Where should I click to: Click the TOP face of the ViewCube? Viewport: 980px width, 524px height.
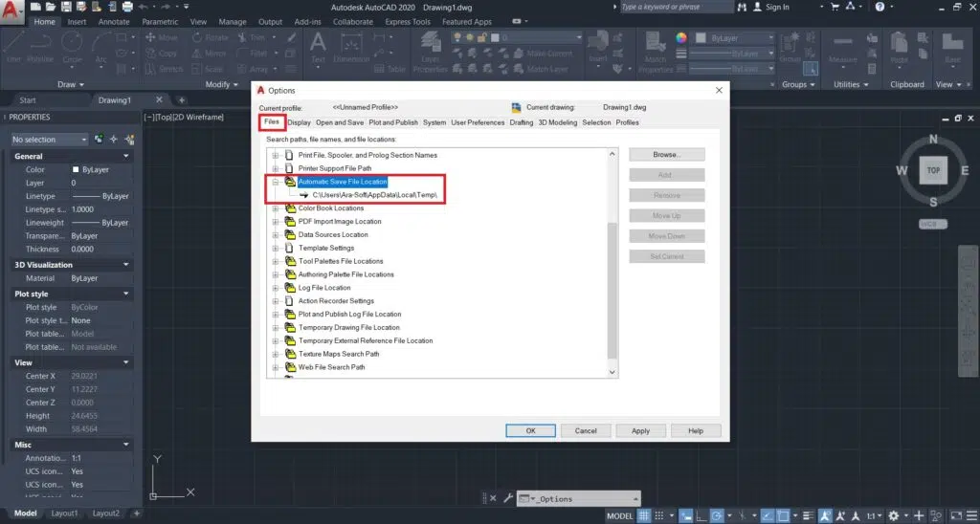[x=933, y=170]
